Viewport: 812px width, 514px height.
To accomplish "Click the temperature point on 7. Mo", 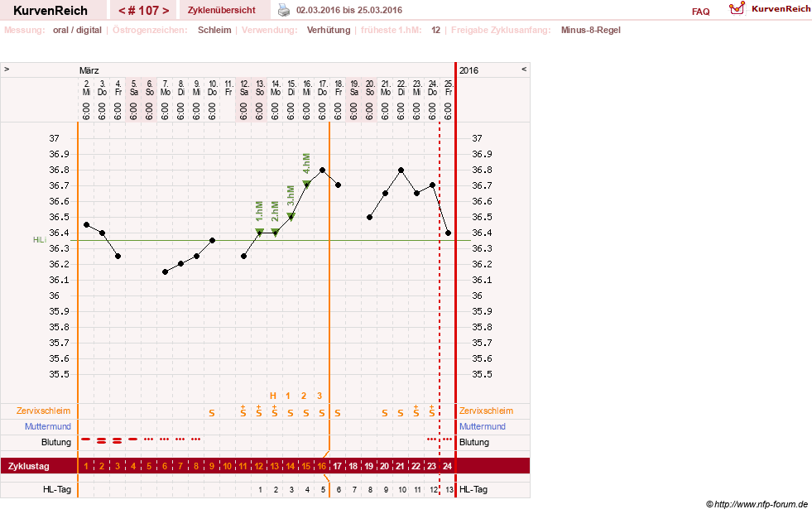I will pyautogui.click(x=166, y=271).
